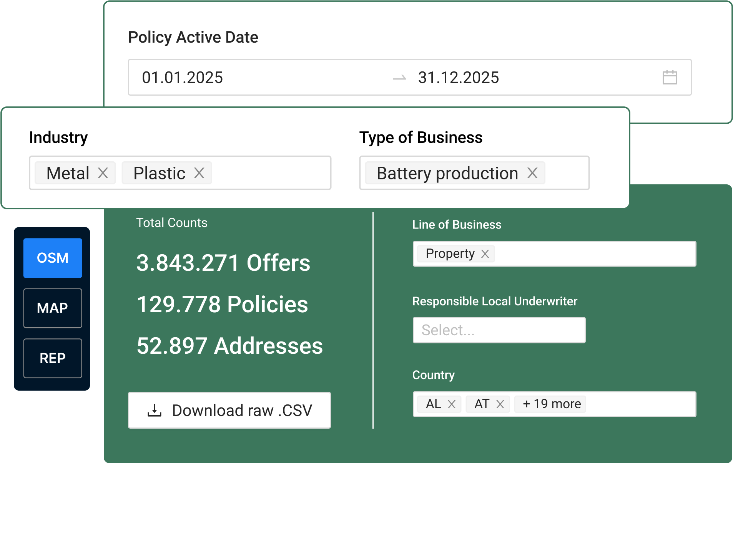Click the 52.897 Addresses count

click(x=230, y=346)
